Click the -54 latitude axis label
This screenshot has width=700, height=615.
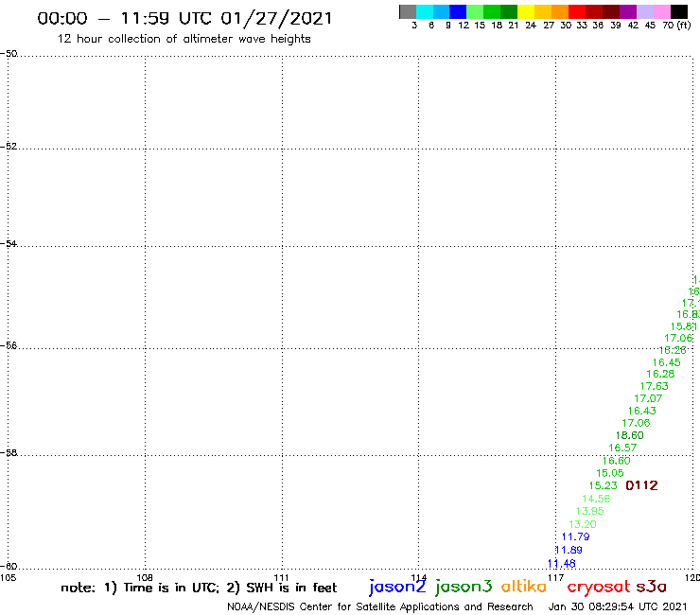[x=9, y=244]
